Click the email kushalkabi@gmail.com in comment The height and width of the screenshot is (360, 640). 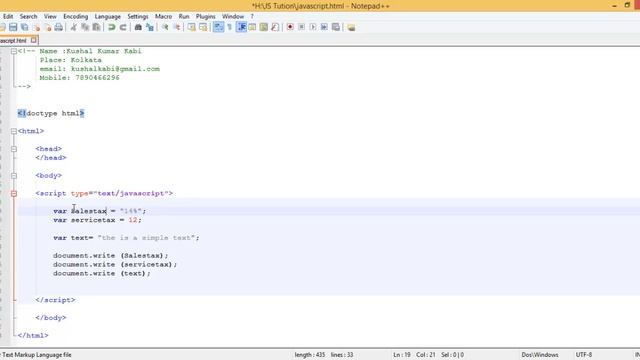tap(116, 69)
